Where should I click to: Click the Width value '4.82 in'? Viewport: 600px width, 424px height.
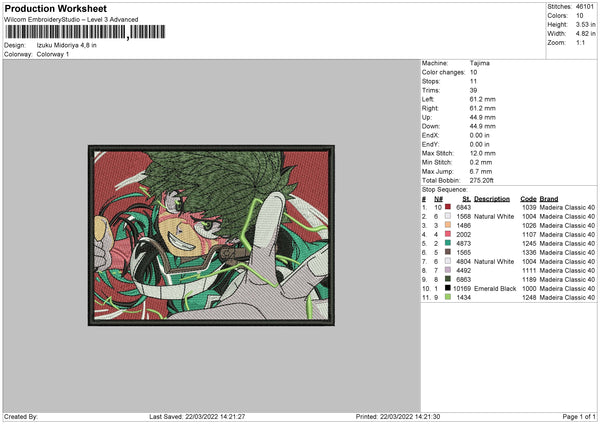click(x=585, y=34)
